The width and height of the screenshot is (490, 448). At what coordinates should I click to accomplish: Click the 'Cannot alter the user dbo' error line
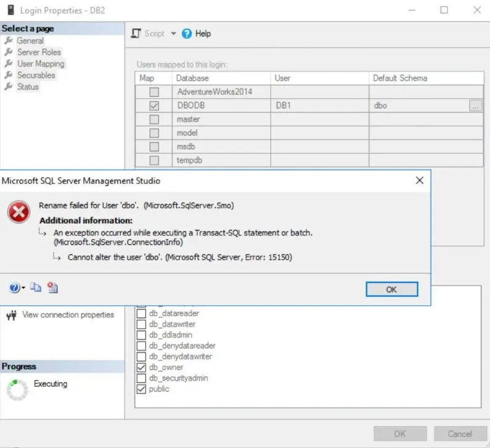180,257
